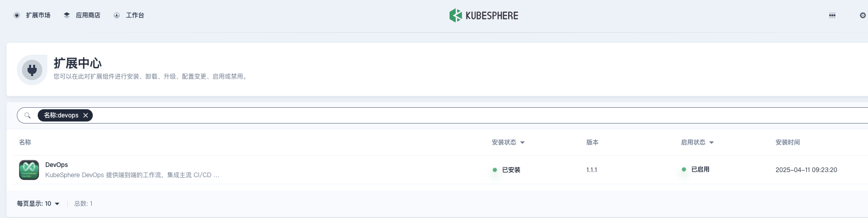The width and height of the screenshot is (868, 218).
Task: Click the KubeSphere logo
Action: coord(484,15)
